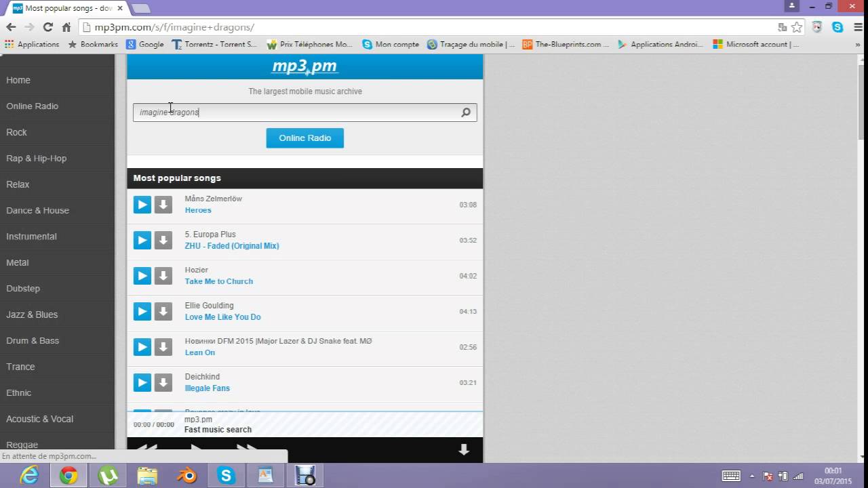The height and width of the screenshot is (488, 868).
Task: Select the Drum & Bass genre
Action: pos(33,340)
